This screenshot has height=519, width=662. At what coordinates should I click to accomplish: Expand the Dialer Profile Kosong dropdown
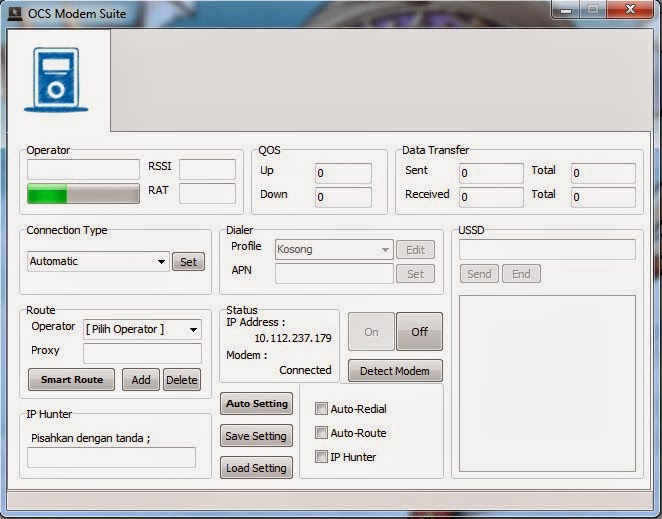334,250
